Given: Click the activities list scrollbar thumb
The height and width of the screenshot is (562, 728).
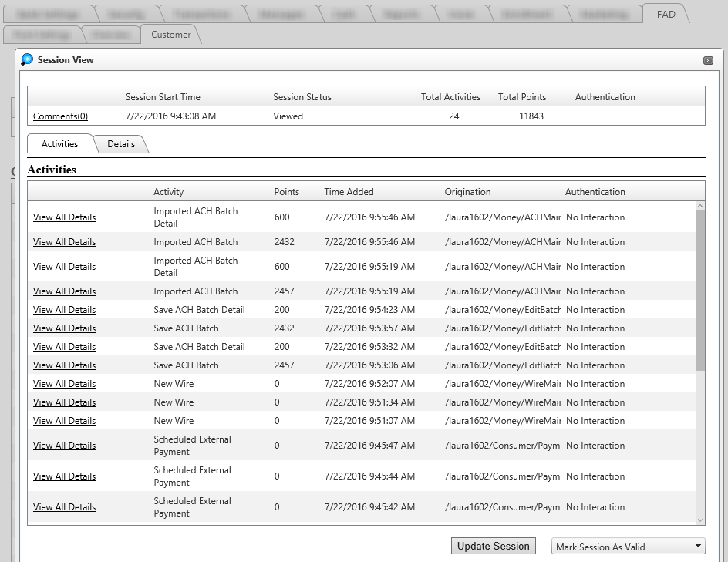Looking at the screenshot, I should (700, 289).
